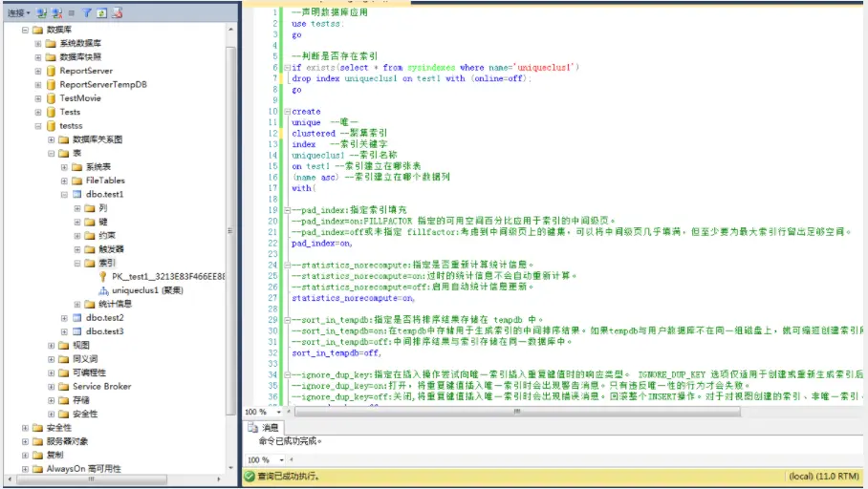Screen dimensions: 868x489
Task: Expand the 数据库快照 folder
Action: click(37, 57)
